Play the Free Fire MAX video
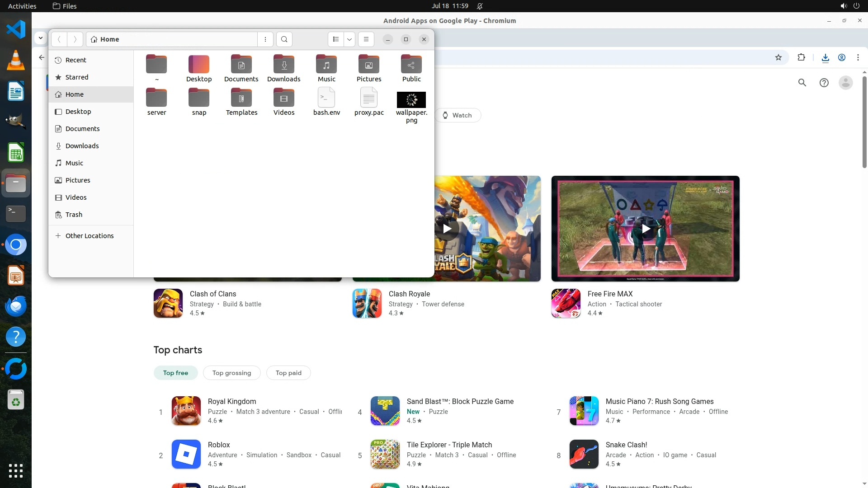868x488 pixels. click(x=646, y=229)
